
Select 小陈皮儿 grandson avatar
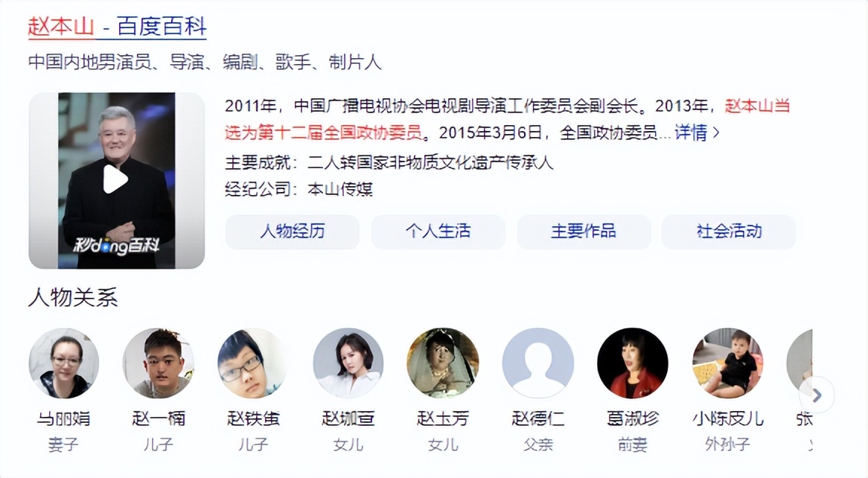tap(728, 363)
